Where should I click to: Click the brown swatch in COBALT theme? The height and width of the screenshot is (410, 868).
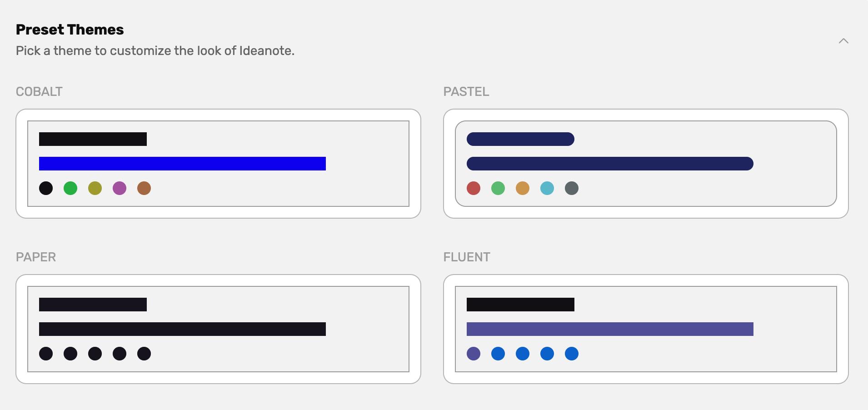coord(144,188)
